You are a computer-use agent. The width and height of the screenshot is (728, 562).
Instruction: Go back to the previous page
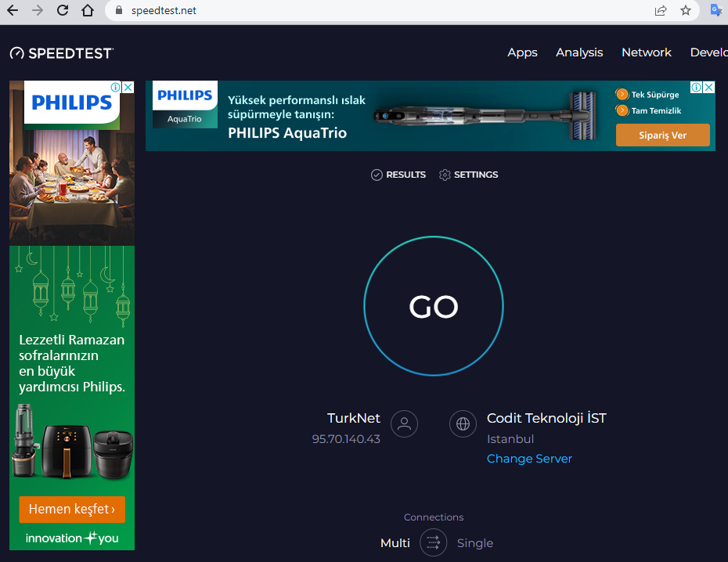click(13, 10)
